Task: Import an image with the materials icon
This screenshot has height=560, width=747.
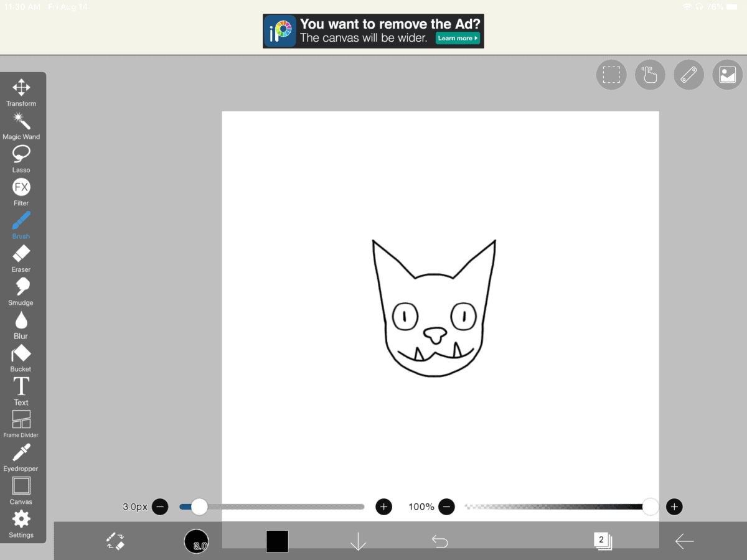Action: pyautogui.click(x=727, y=74)
